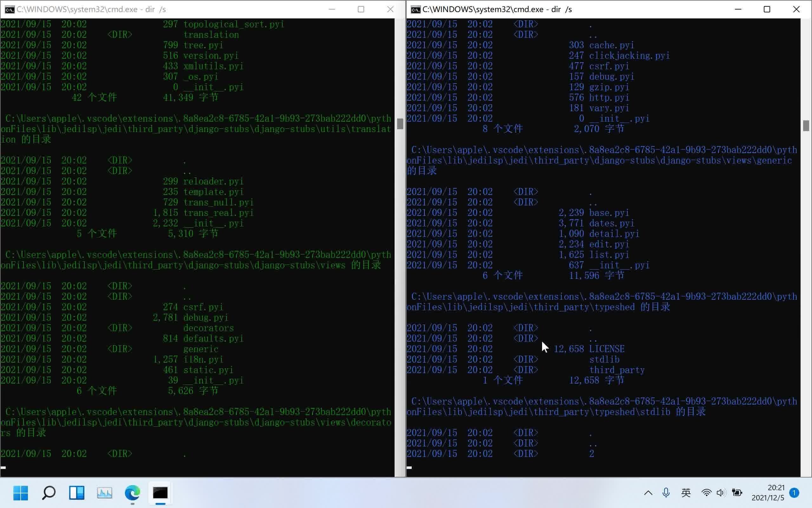The image size is (812, 508).
Task: Click base.pyi in the right window
Action: (609, 213)
